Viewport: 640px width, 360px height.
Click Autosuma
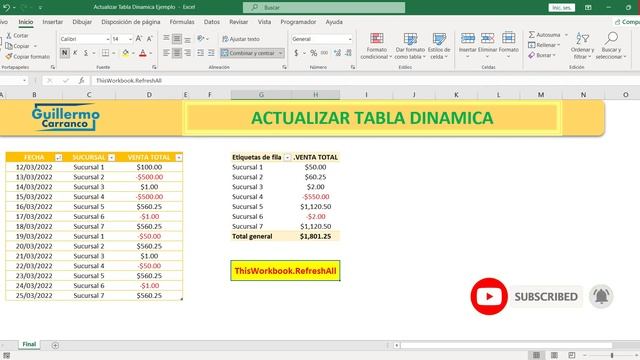(544, 35)
